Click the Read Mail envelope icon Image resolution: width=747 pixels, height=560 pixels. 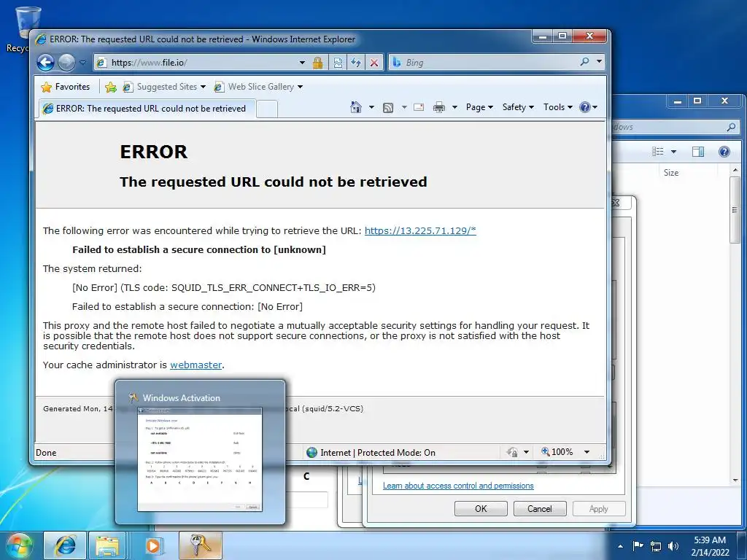tap(419, 107)
